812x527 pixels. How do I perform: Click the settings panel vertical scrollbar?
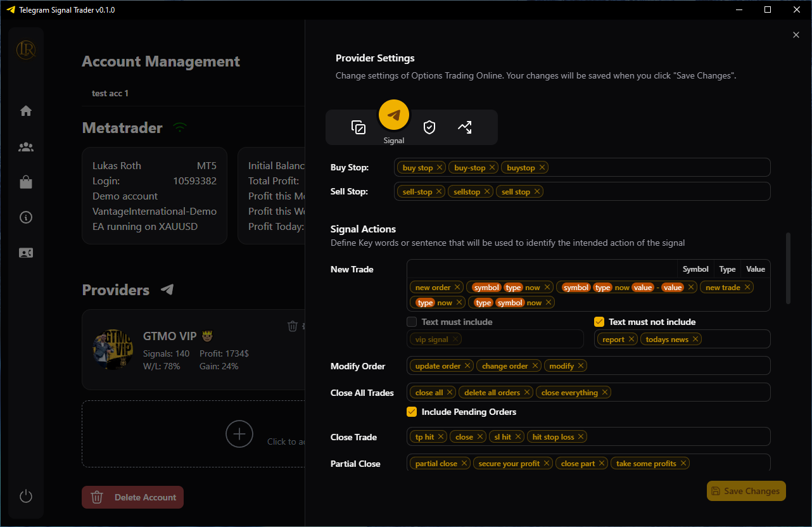tap(788, 268)
